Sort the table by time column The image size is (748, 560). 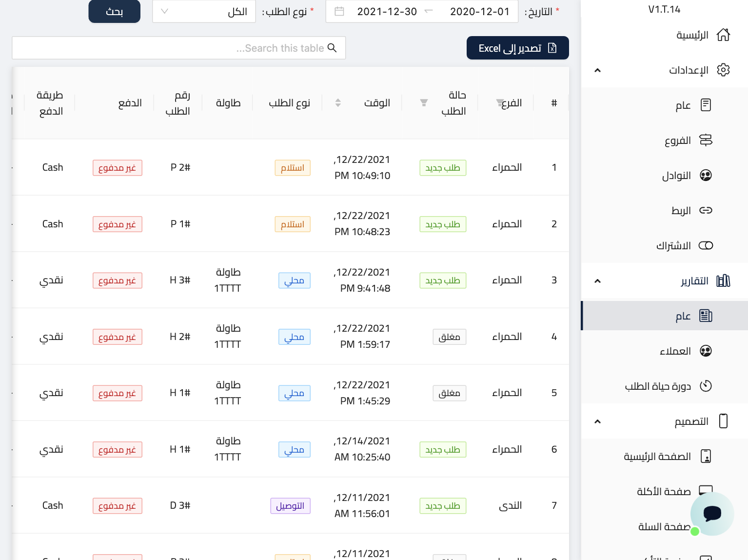tap(338, 103)
